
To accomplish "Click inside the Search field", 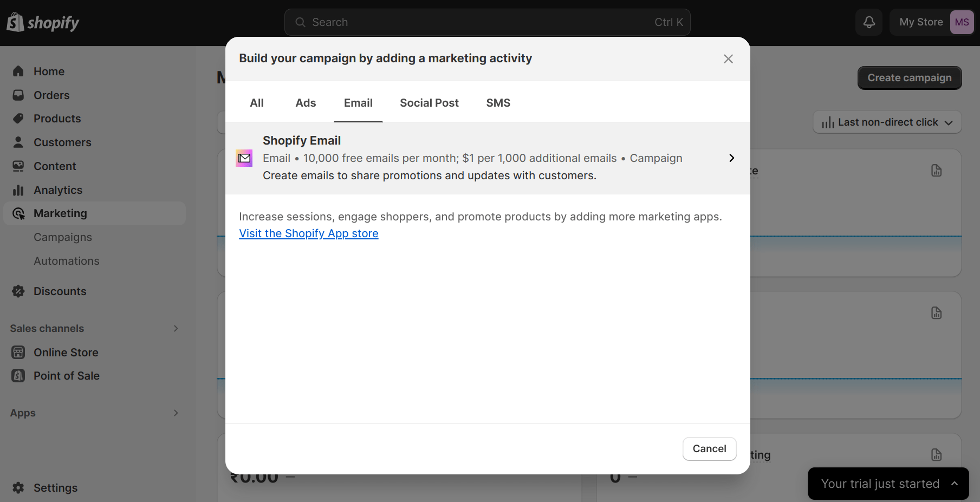I will tap(486, 22).
